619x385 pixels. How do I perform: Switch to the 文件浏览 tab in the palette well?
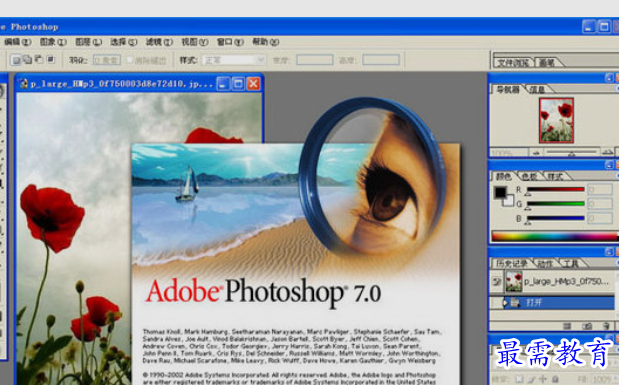pyautogui.click(x=513, y=62)
